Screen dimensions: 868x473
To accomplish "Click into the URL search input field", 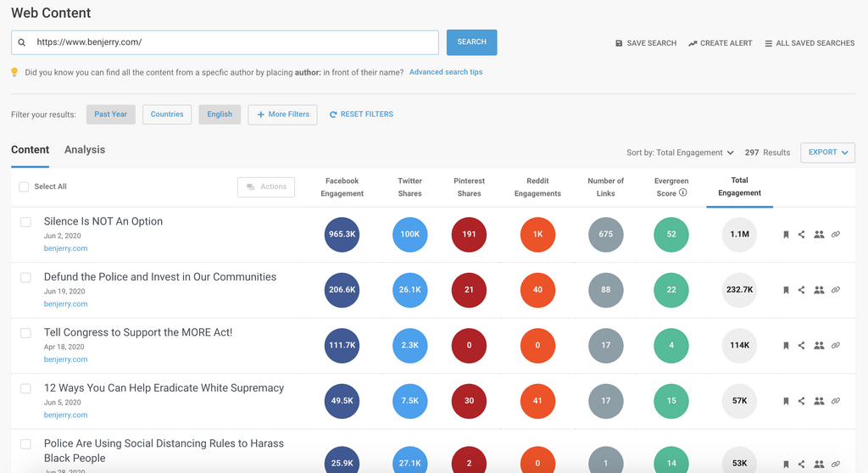I will coord(233,42).
